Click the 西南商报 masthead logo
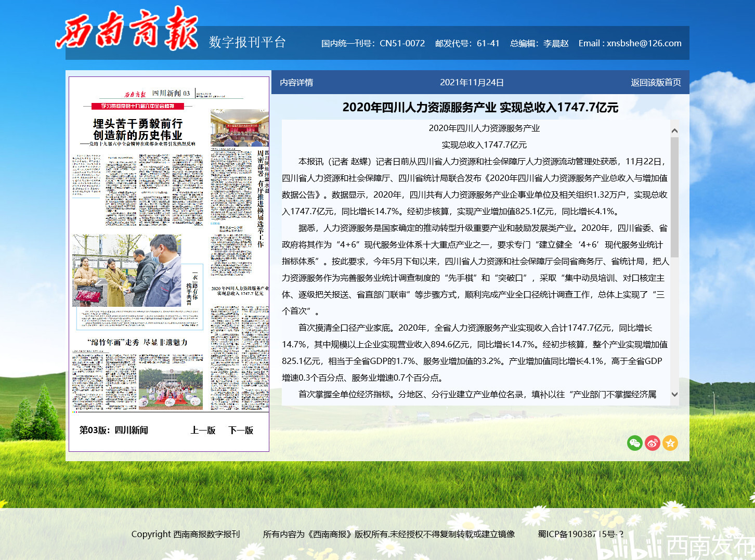Screen dimensions: 755x560 (127, 29)
